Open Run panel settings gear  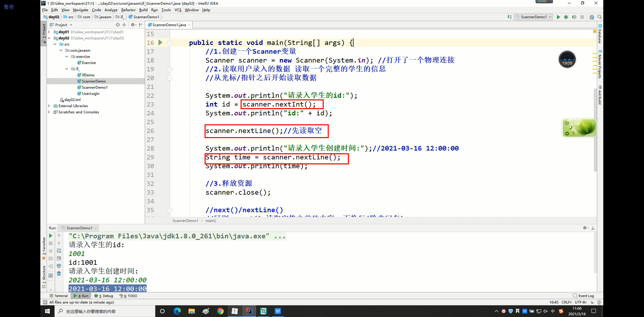click(x=585, y=228)
